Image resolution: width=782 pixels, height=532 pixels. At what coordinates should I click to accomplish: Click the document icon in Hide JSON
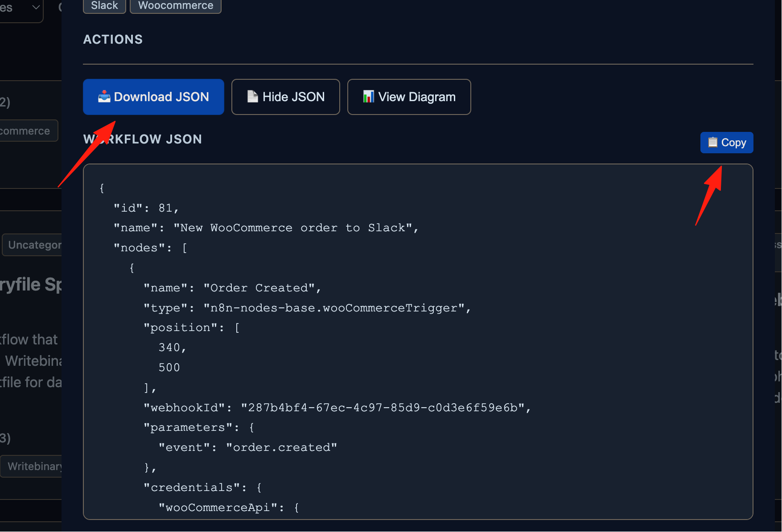(x=253, y=96)
